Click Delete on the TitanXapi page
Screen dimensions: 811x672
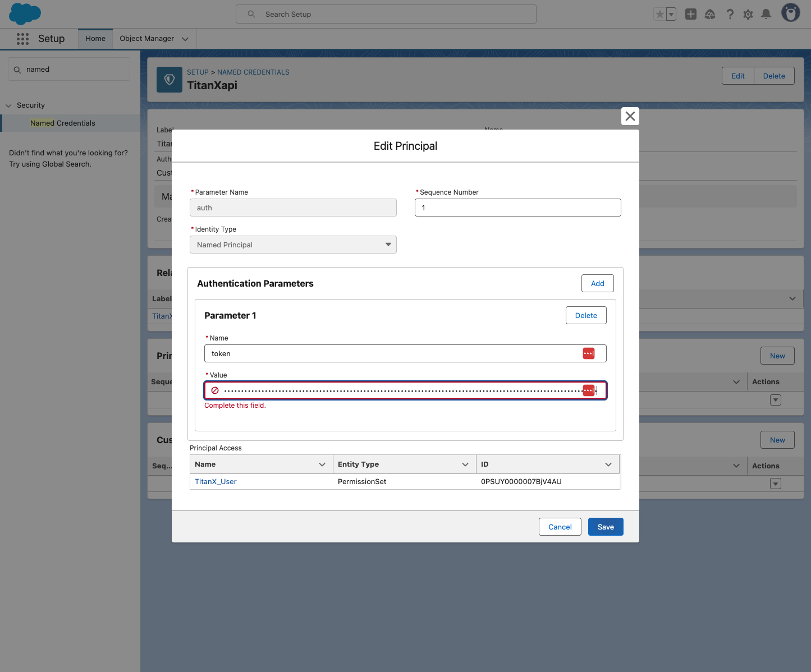774,76
